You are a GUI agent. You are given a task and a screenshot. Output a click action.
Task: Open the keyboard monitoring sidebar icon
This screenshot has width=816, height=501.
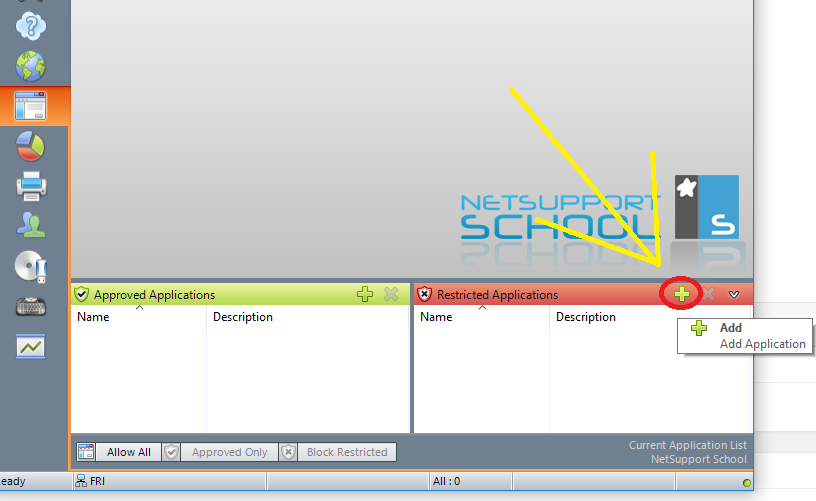tap(31, 306)
